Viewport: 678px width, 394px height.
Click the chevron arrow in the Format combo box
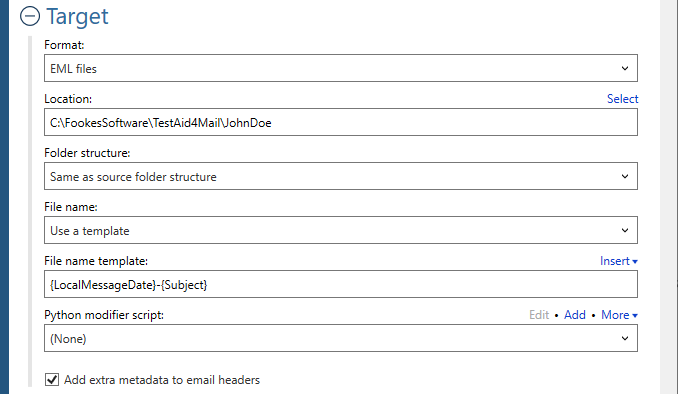[x=625, y=68]
